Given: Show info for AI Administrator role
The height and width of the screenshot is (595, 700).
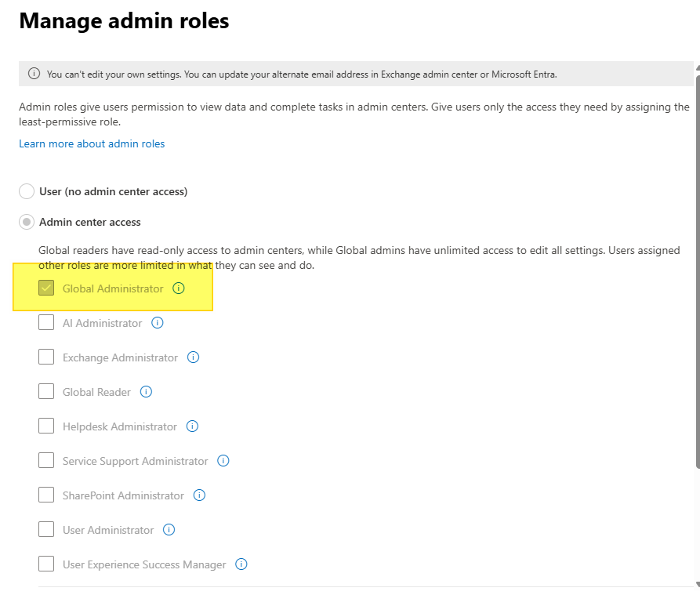Looking at the screenshot, I should [x=157, y=323].
